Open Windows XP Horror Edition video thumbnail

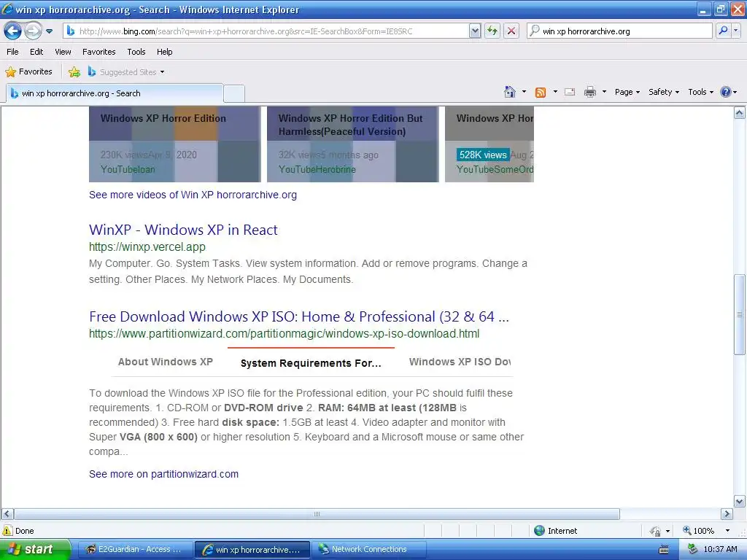175,144
